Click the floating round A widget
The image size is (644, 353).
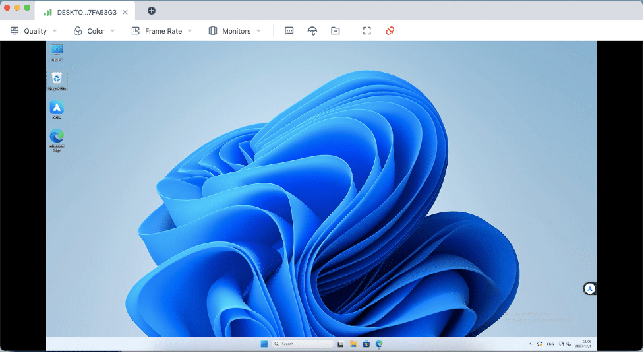coord(589,288)
